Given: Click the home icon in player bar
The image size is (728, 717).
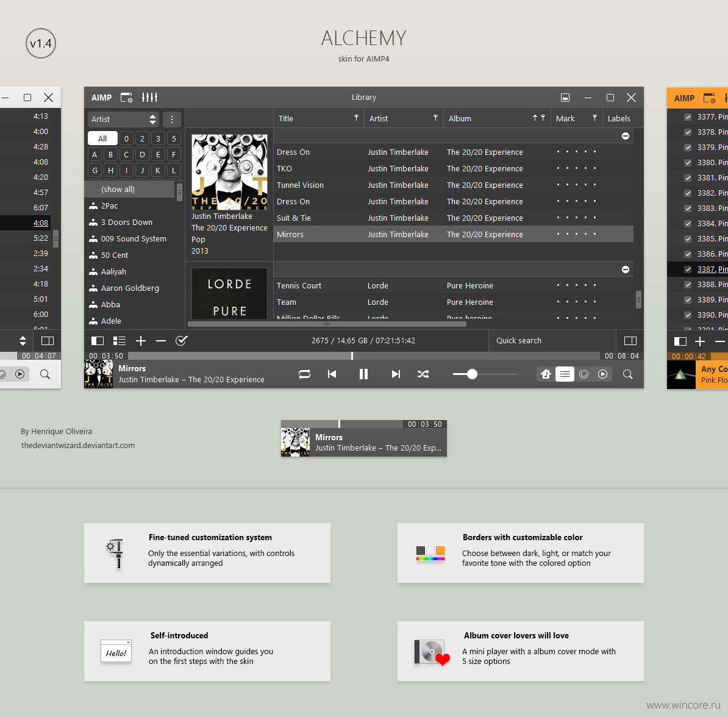Looking at the screenshot, I should click(546, 374).
